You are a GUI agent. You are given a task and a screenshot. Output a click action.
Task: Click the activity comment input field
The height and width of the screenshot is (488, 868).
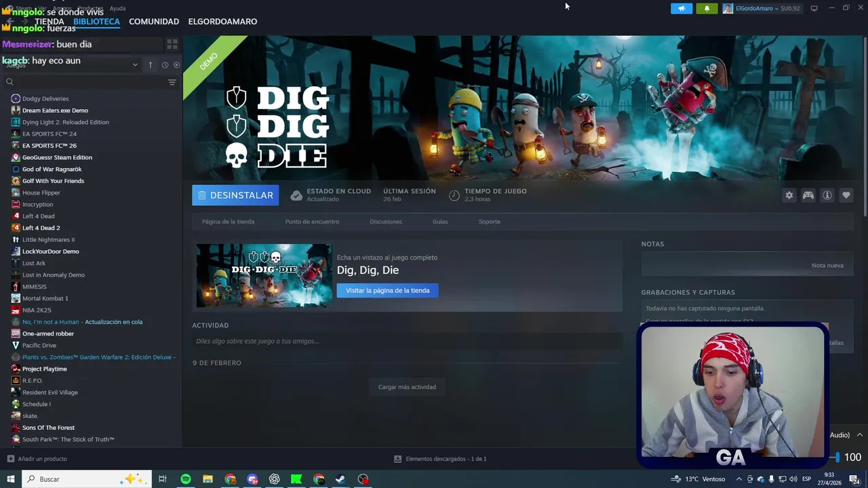click(407, 341)
